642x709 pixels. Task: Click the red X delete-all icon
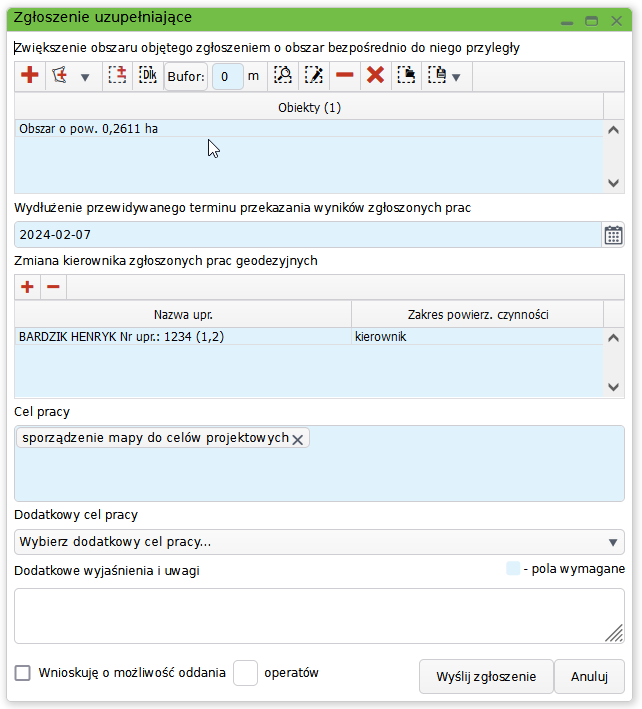pyautogui.click(x=375, y=76)
